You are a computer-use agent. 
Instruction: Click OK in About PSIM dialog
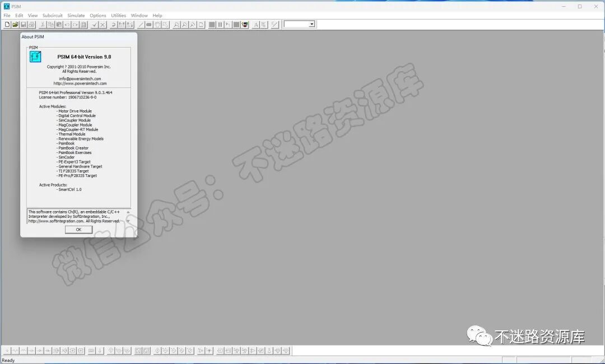(x=79, y=230)
